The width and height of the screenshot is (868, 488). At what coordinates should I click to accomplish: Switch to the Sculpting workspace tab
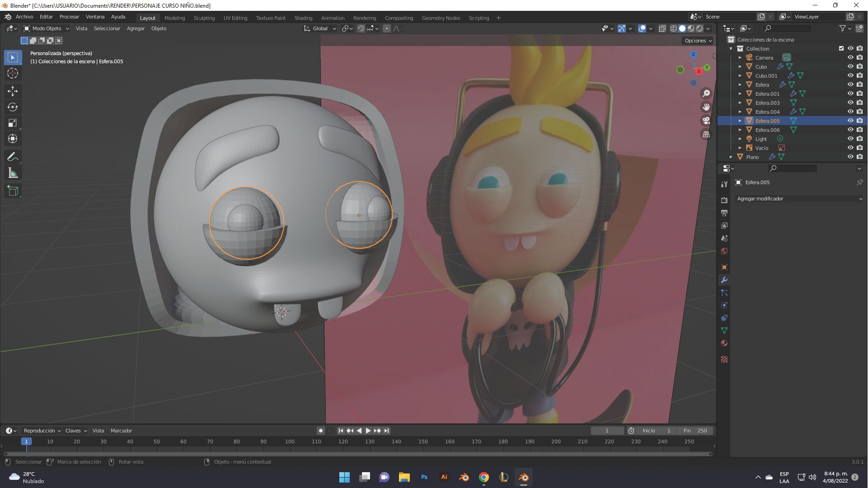click(204, 18)
